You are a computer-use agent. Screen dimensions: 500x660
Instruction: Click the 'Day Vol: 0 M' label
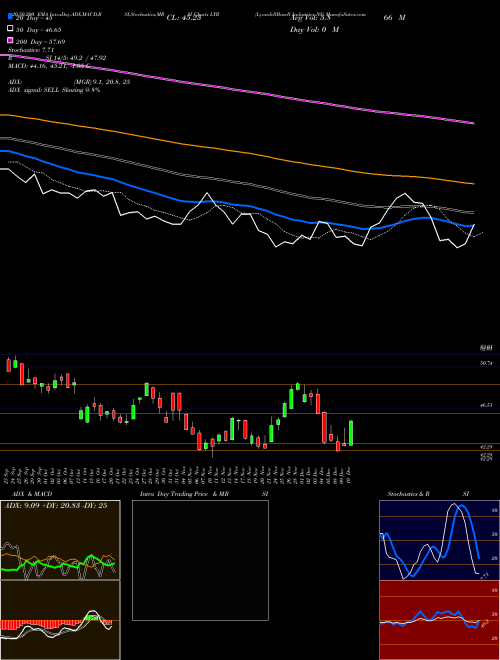click(x=314, y=30)
